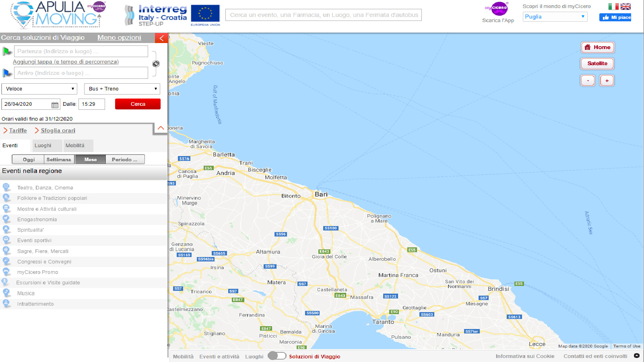This screenshot has height=362, width=644.
Task: Select the Italian flag language icon
Action: coord(613,6)
